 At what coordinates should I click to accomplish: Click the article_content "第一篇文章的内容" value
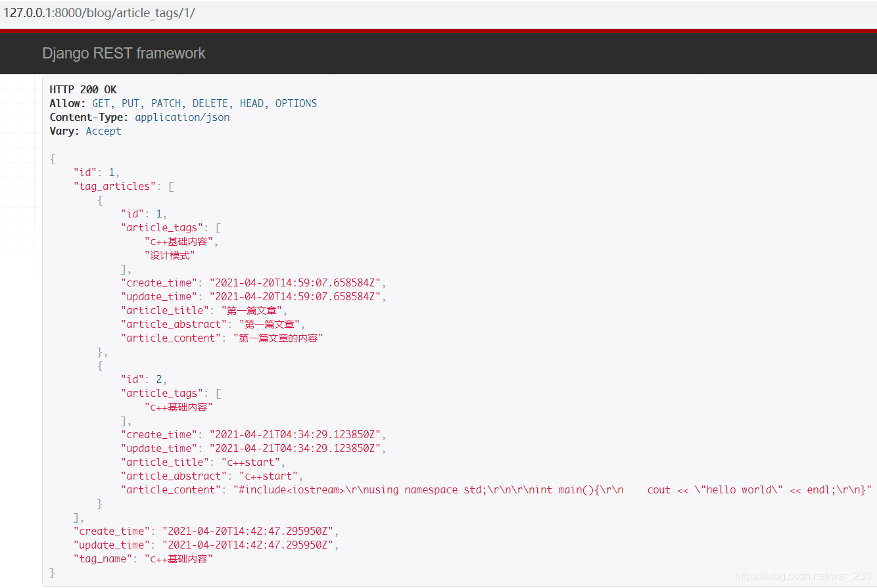click(278, 338)
